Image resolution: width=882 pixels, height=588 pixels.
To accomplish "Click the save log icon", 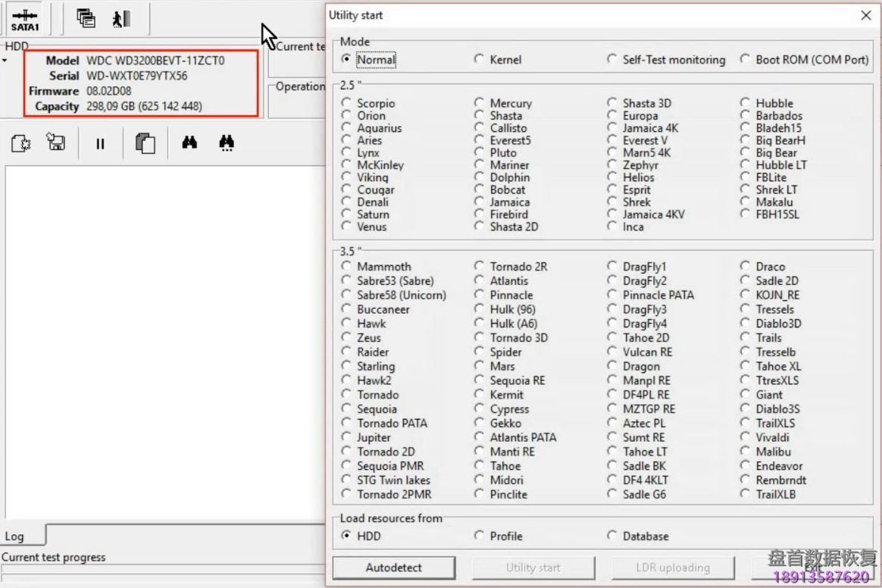I will 55,143.
